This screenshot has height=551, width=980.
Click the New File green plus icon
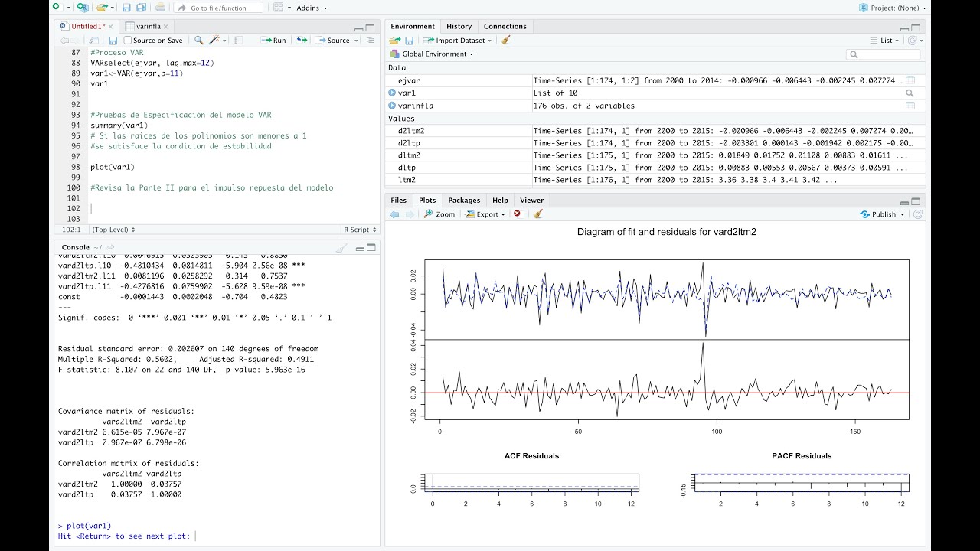(56, 7)
